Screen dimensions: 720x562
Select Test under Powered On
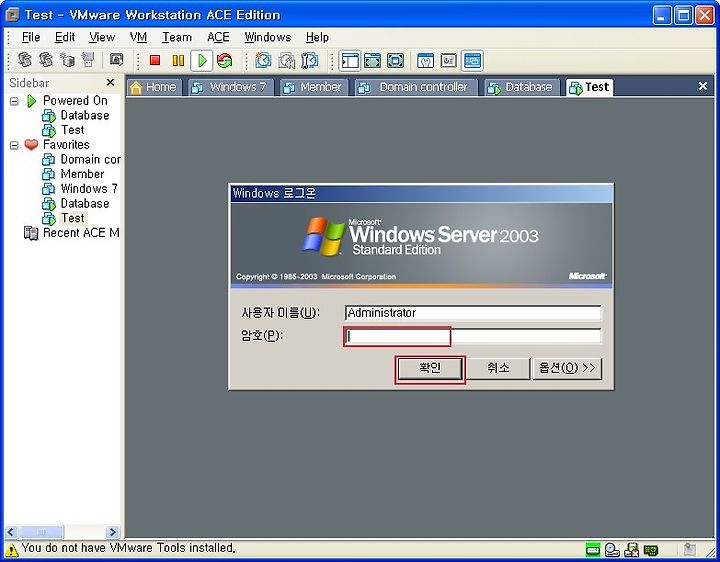coord(63,130)
